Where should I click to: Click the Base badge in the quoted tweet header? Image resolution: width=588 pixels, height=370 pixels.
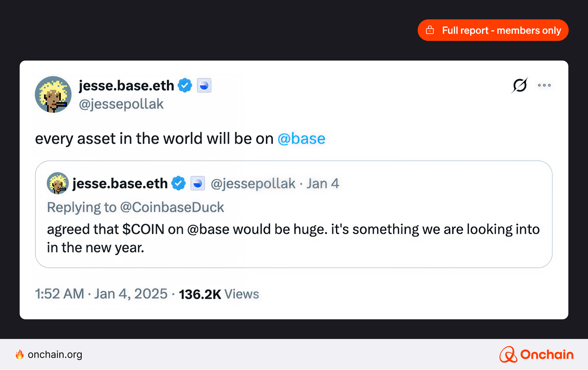point(198,183)
